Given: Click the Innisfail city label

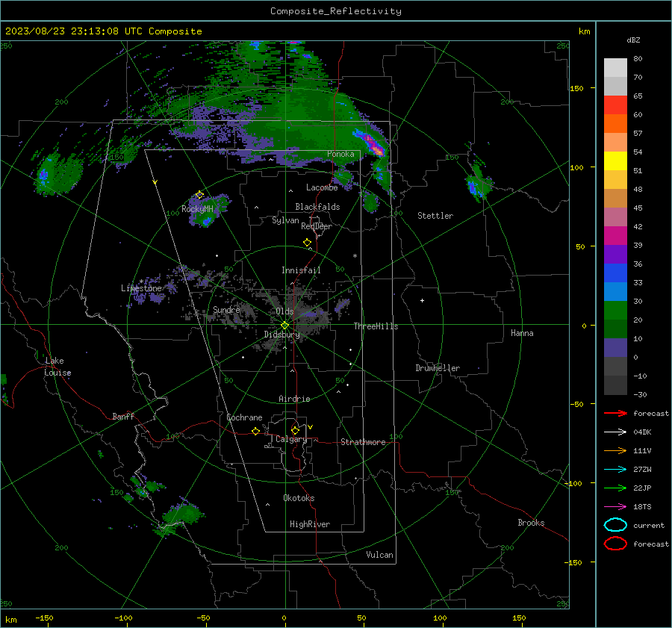Looking at the screenshot, I should 301,270.
